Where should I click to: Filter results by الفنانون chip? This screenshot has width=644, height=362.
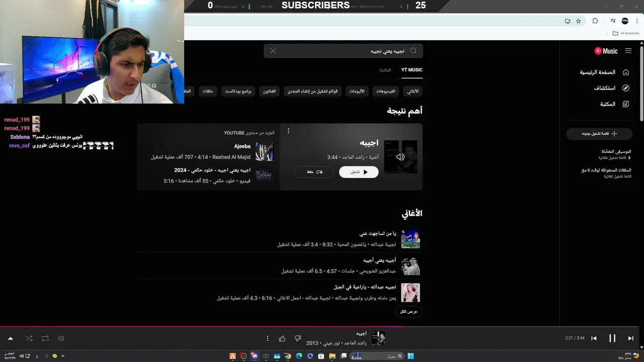(269, 91)
